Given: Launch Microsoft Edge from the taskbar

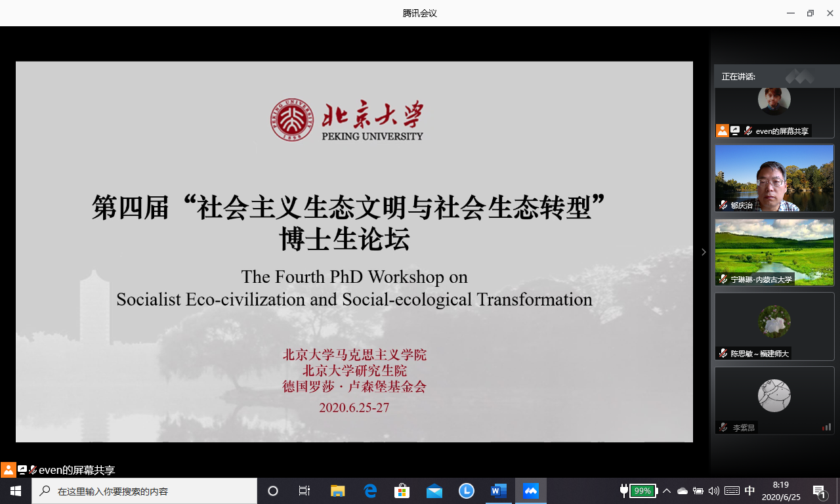Looking at the screenshot, I should click(x=370, y=491).
